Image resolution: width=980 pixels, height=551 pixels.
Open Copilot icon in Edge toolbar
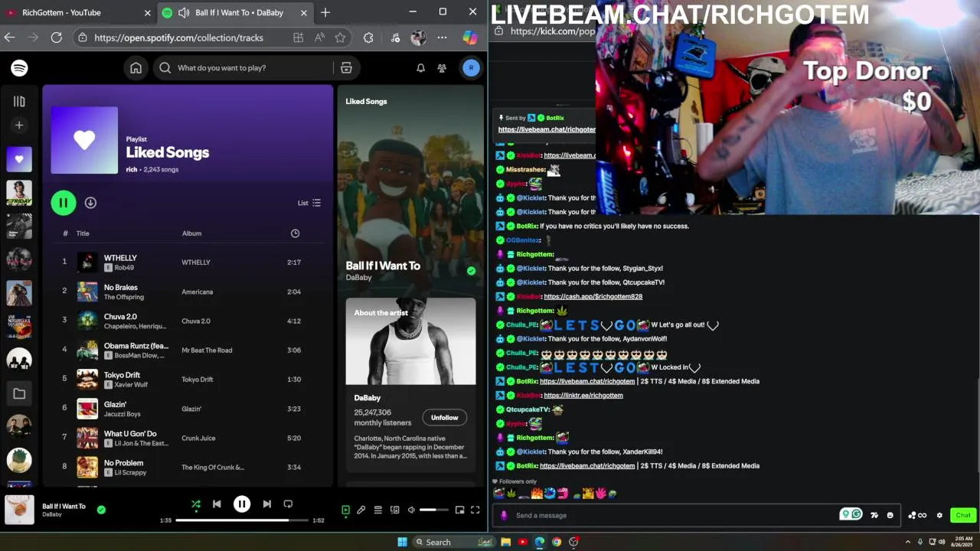click(470, 37)
